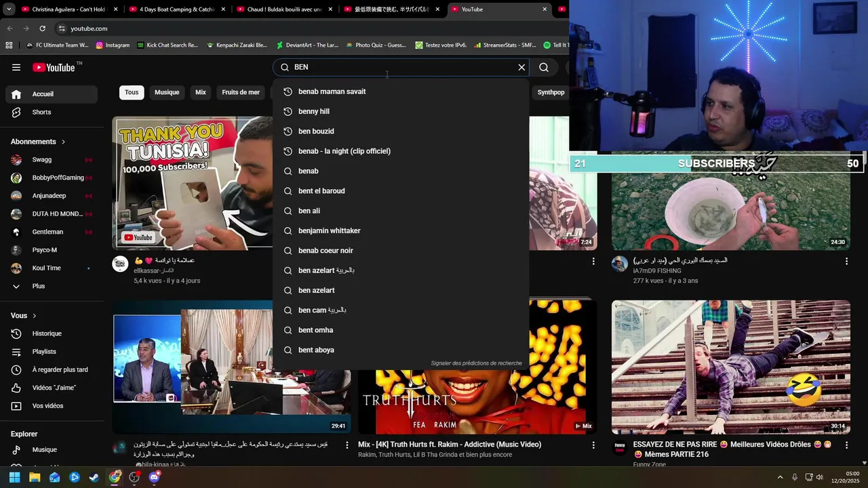Open Musique under Explorer
Image resolution: width=868 pixels, height=488 pixels.
pos(52,449)
